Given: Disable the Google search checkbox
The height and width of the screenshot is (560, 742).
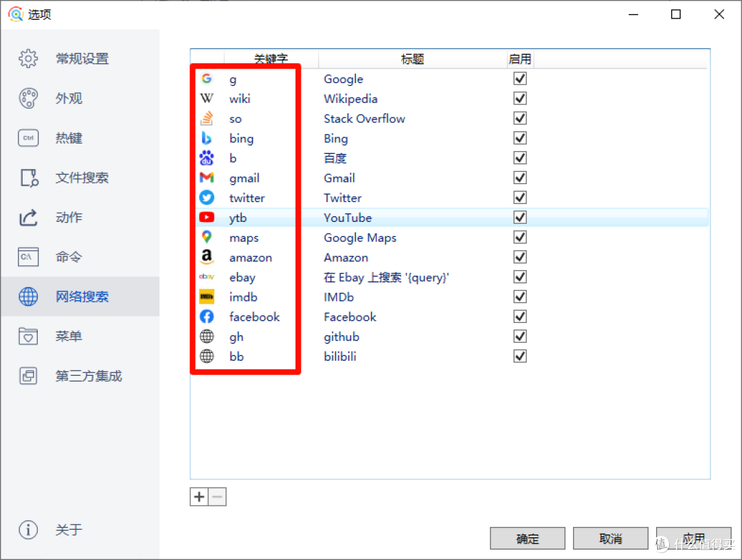Looking at the screenshot, I should 520,78.
